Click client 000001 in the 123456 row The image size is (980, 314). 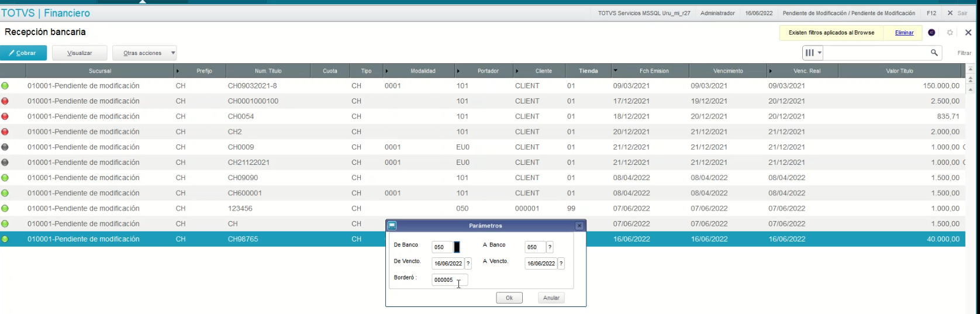[x=527, y=208]
